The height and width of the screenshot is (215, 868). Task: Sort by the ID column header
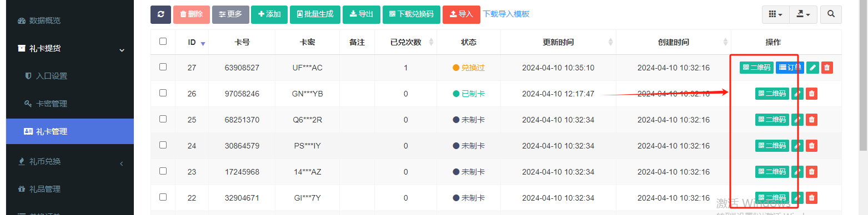pyautogui.click(x=192, y=42)
